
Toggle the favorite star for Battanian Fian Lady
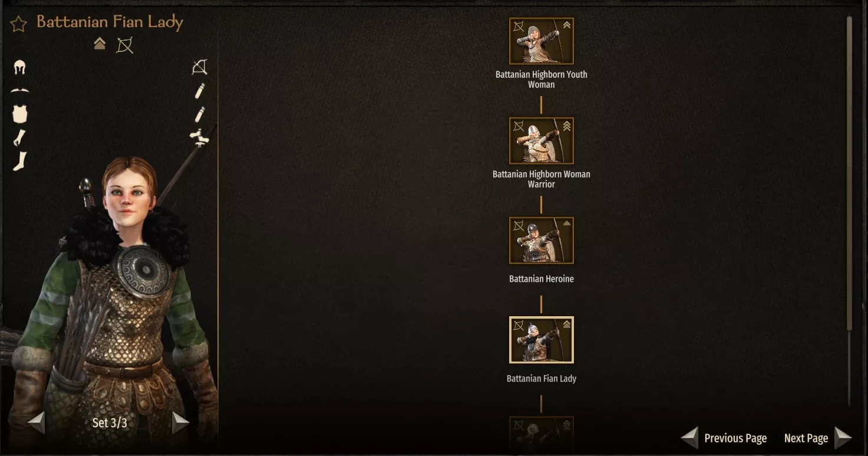click(x=19, y=24)
